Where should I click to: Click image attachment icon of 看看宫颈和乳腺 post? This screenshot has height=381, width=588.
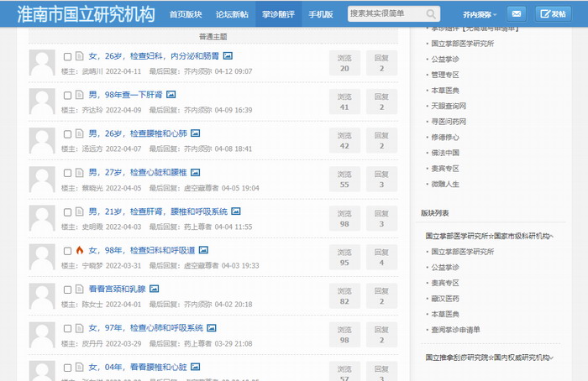[154, 289]
